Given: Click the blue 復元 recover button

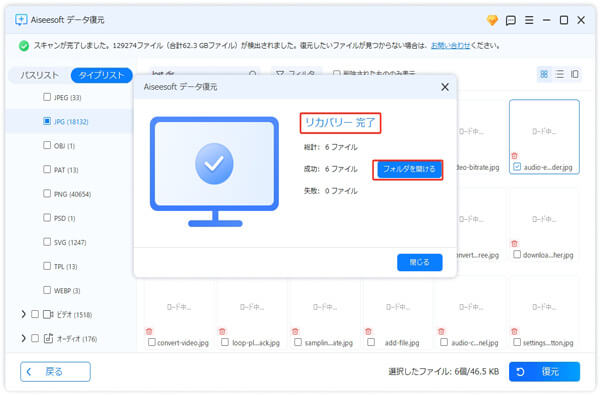Looking at the screenshot, I should [544, 372].
